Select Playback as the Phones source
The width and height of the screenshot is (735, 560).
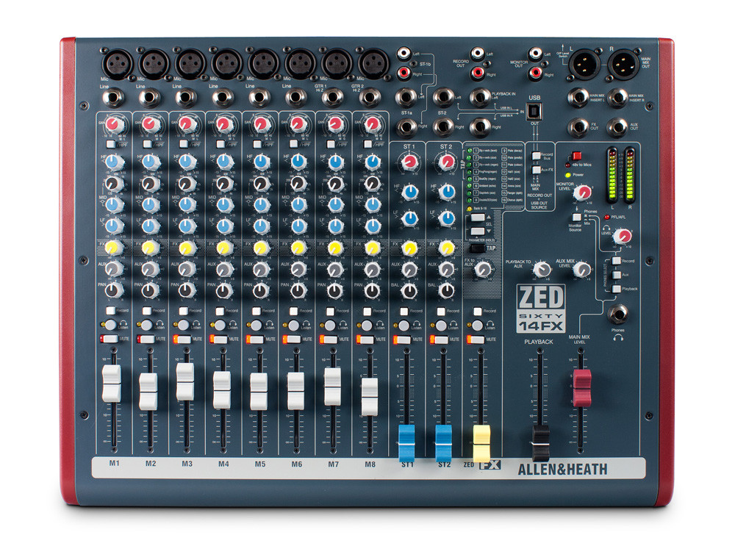pyautogui.click(x=616, y=290)
